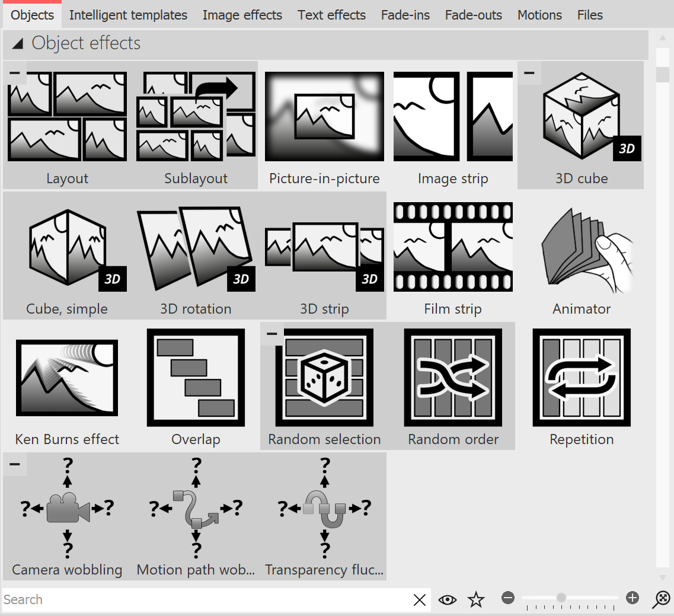674x616 pixels.
Task: Select the 3D rotation effect
Action: pos(196,247)
